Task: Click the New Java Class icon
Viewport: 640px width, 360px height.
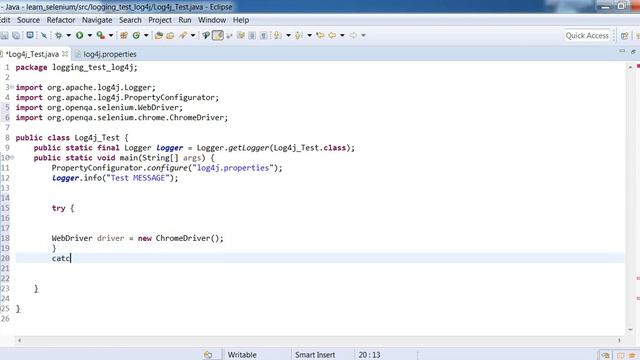Action: tap(136, 36)
